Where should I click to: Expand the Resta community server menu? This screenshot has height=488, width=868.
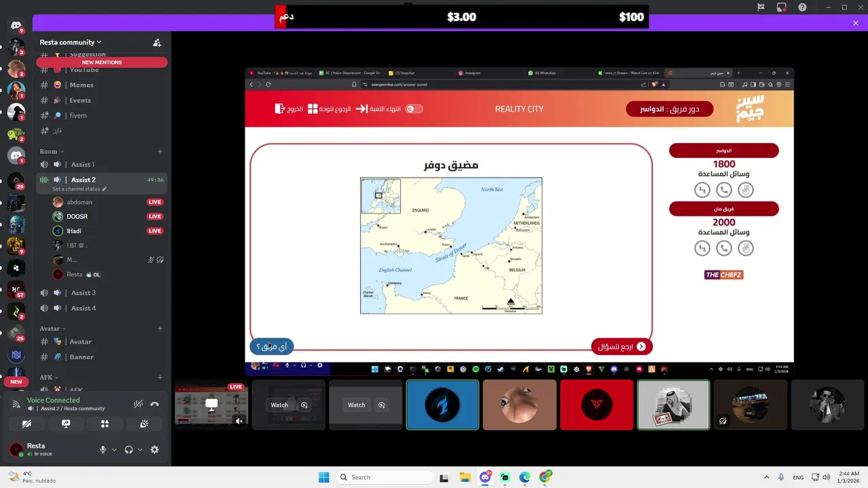tap(71, 42)
